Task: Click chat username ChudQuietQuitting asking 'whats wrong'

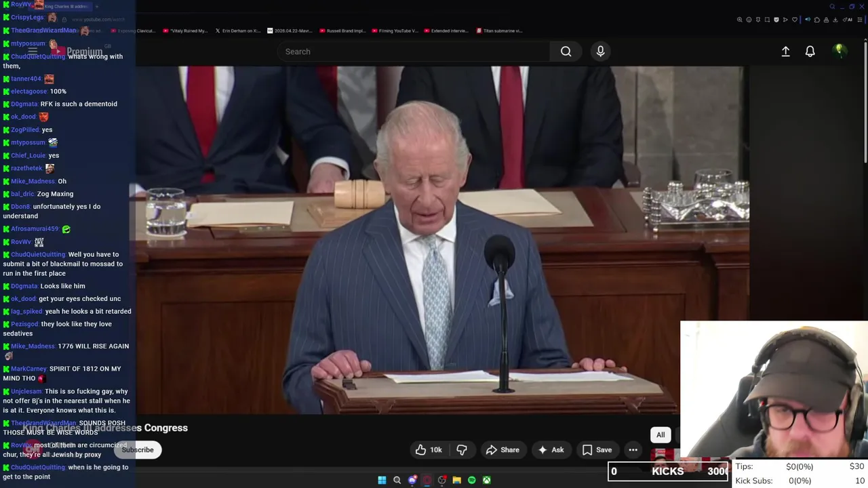Action: pos(38,56)
